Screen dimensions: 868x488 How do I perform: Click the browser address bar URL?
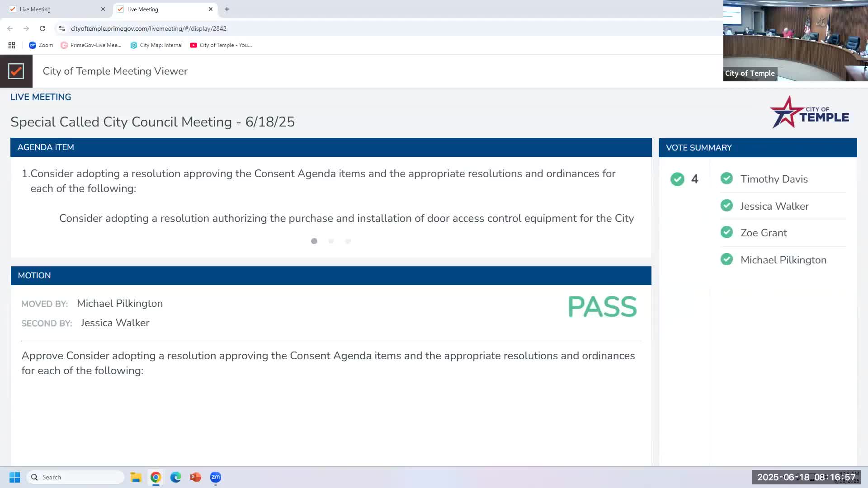tap(148, 28)
